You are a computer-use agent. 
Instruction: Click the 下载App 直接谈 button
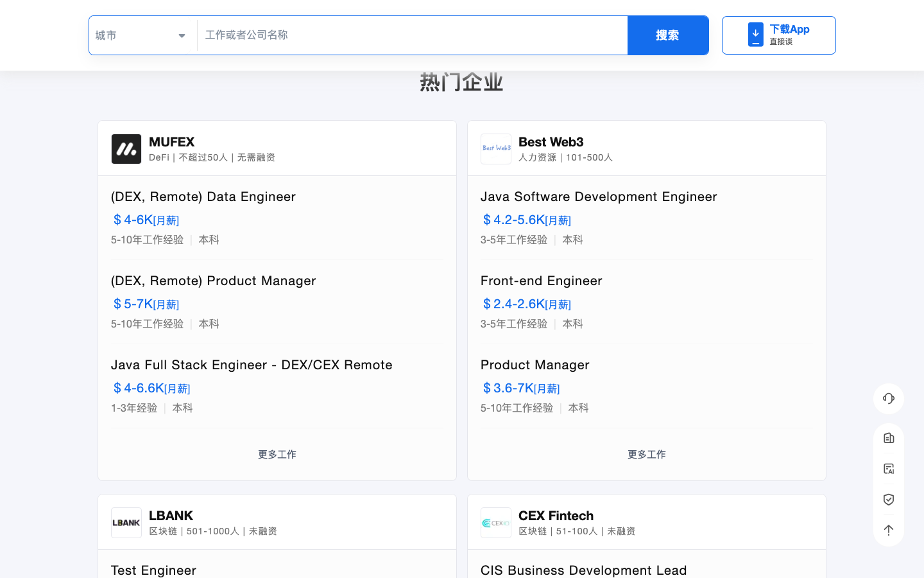779,35
